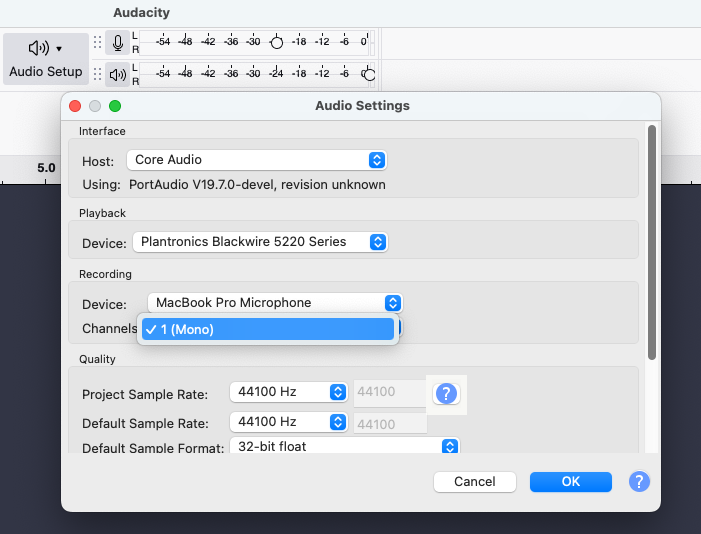Image resolution: width=701 pixels, height=534 pixels.
Task: Click the PortAudio V19.7.0-devel version text
Action: click(x=257, y=185)
